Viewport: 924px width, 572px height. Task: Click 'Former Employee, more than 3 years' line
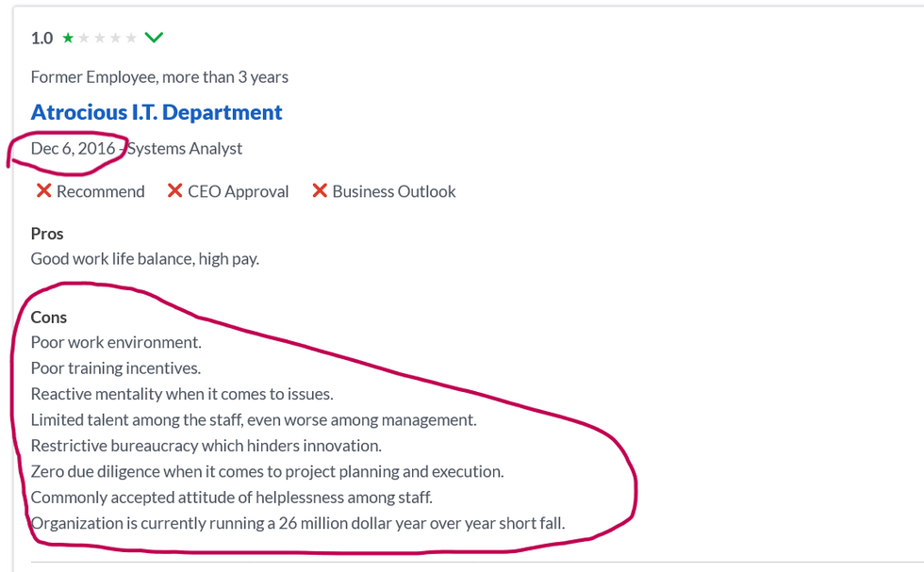click(159, 77)
